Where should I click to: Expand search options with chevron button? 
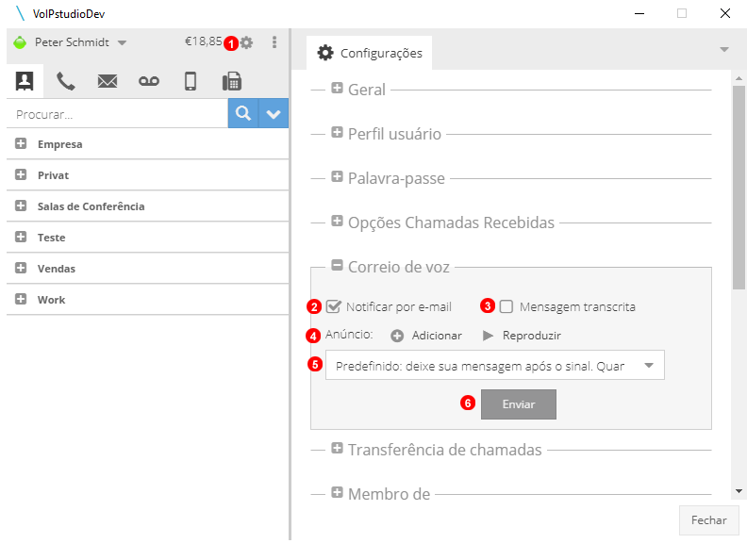coord(274,113)
